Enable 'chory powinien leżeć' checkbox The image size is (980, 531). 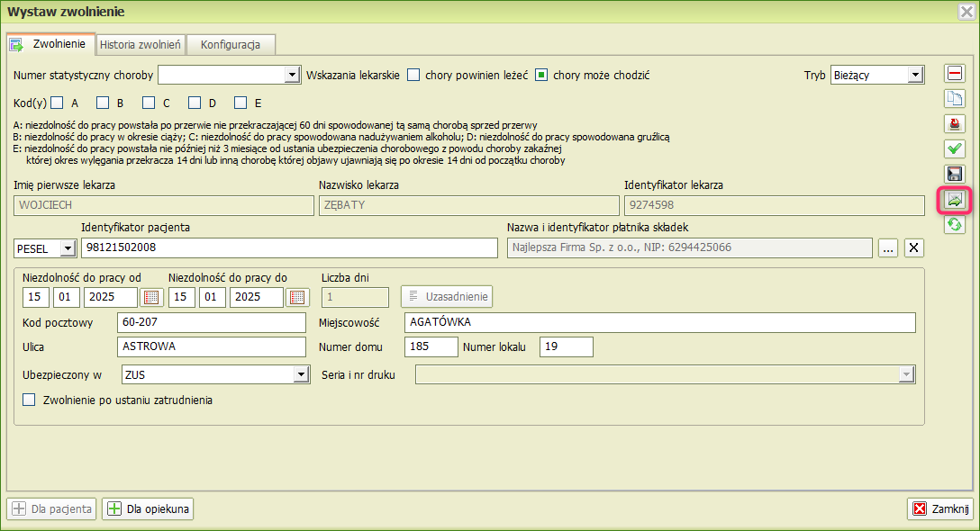point(413,76)
